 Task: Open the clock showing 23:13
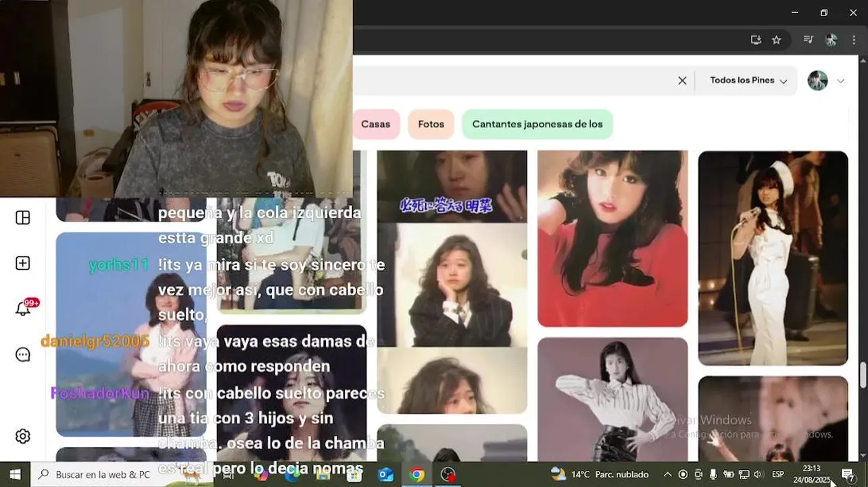(x=811, y=474)
